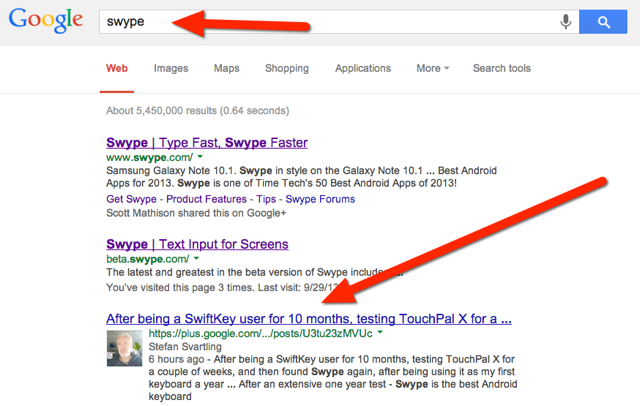
Task: Go to the Applications tab
Action: pyautogui.click(x=363, y=68)
